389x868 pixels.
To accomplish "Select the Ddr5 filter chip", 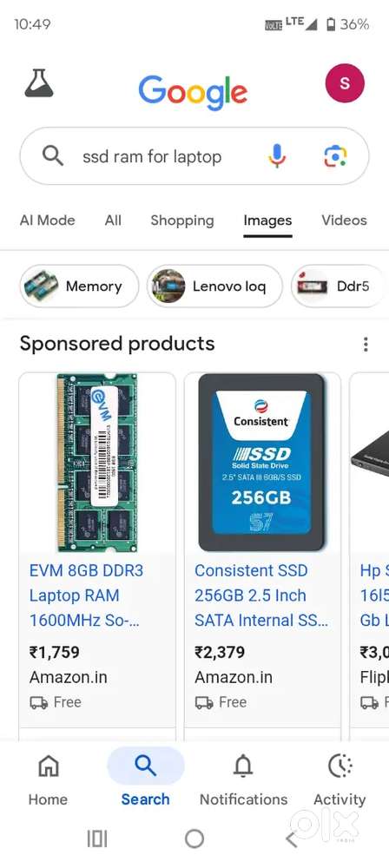I will [x=338, y=286].
